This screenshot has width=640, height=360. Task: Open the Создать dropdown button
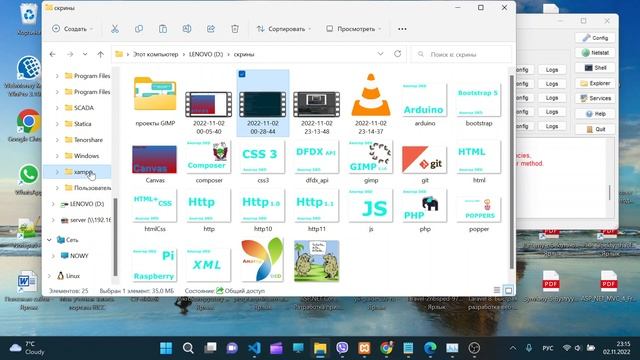click(x=73, y=29)
